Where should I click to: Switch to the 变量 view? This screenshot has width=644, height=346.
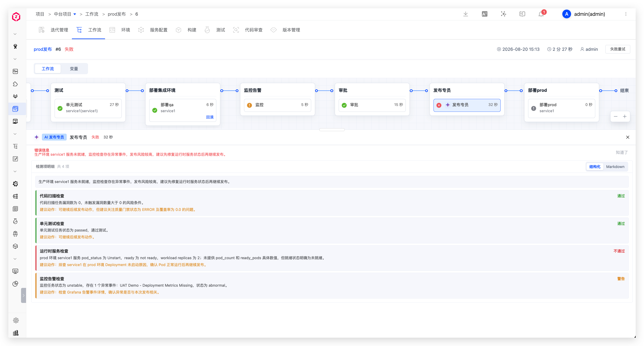tap(74, 69)
